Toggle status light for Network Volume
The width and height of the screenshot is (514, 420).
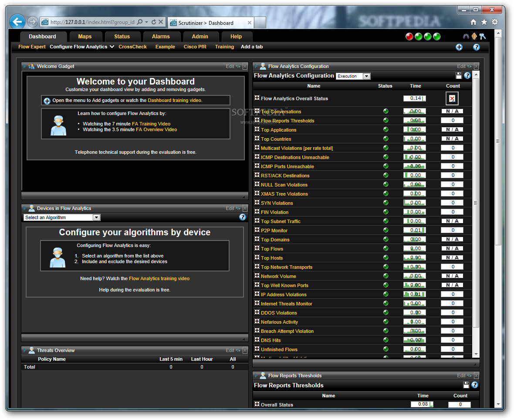click(386, 276)
